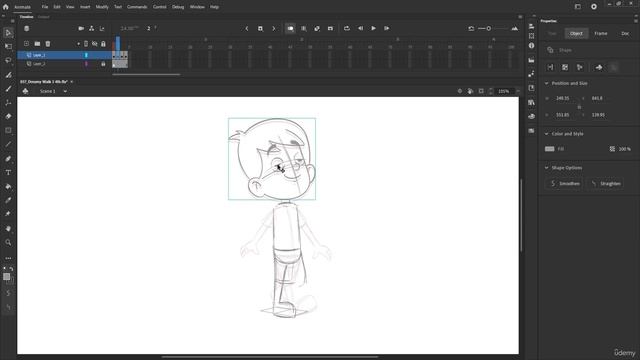640x360 pixels.
Task: Click the Home icon
Action: [5, 7]
